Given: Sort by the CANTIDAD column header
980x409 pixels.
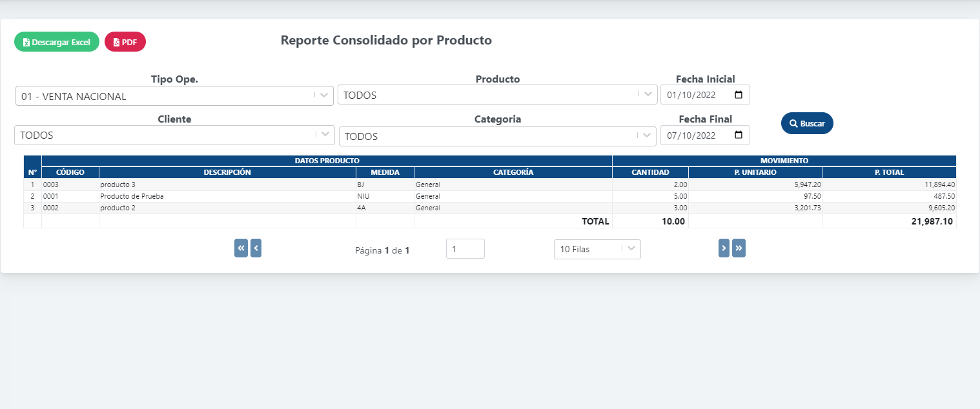Looking at the screenshot, I should click(x=649, y=172).
